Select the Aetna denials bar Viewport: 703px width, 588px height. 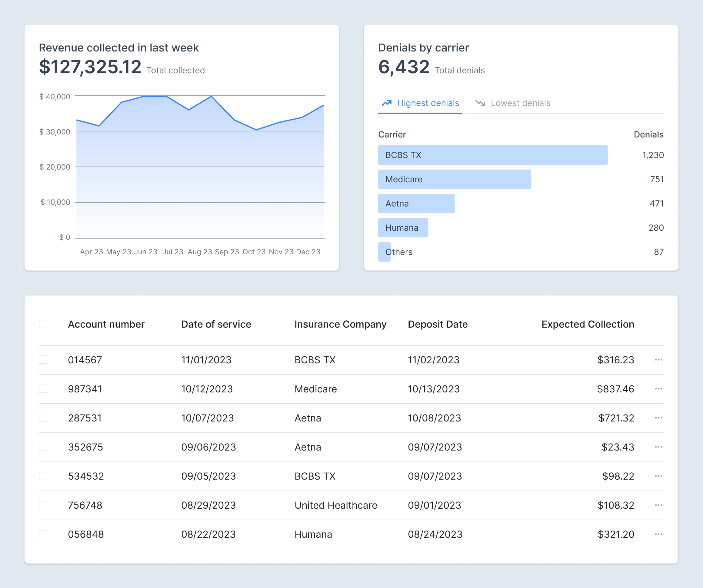(416, 204)
